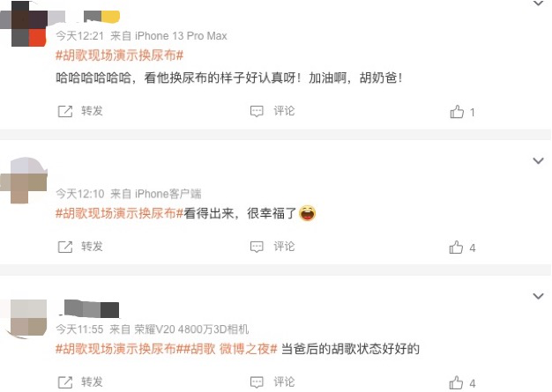Like the post saying 很幸福了
The width and height of the screenshot is (552, 392).
[456, 248]
